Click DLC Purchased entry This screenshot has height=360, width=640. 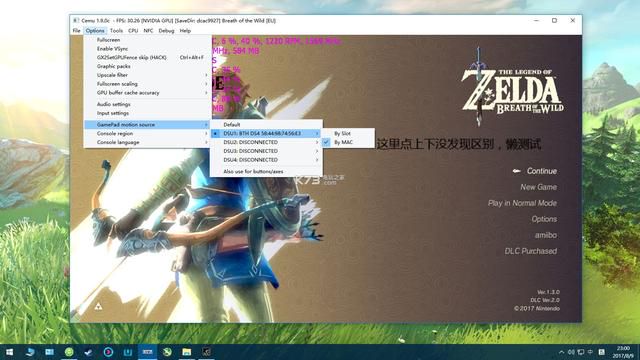tap(531, 251)
